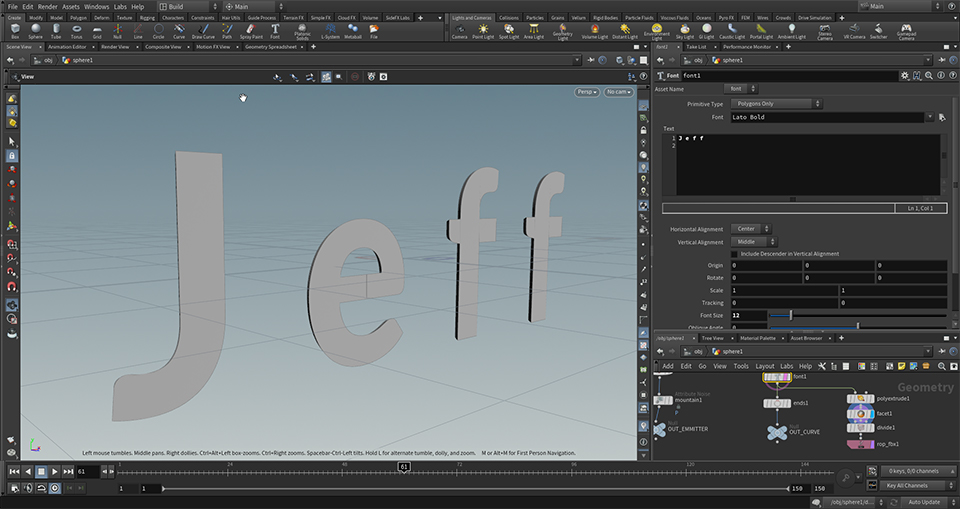Switch to the Geometry Spreadsheet tab
The height and width of the screenshot is (509, 960).
pos(271,46)
